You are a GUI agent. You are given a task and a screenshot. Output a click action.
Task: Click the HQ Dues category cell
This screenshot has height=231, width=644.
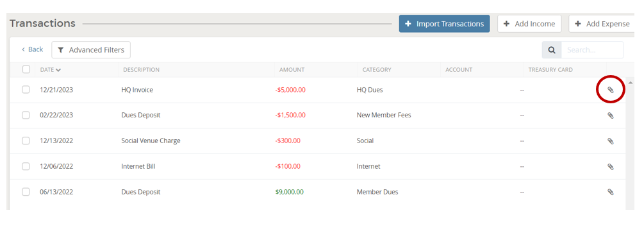370,90
